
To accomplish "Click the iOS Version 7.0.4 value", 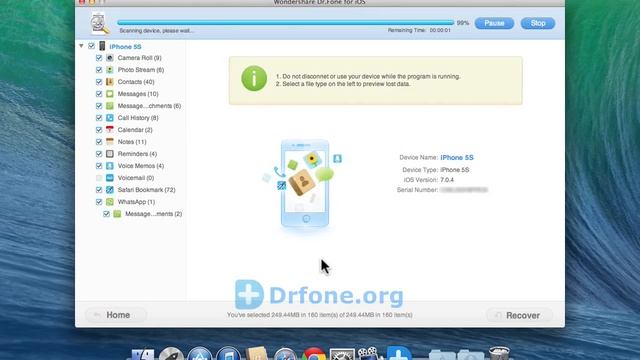I will [x=447, y=180].
